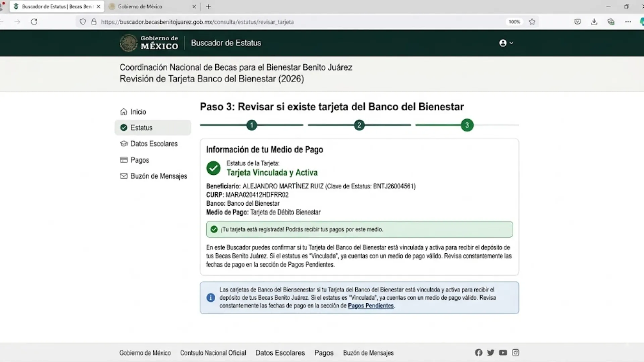Click Pagos in the footer
644x362 pixels.
pyautogui.click(x=324, y=353)
